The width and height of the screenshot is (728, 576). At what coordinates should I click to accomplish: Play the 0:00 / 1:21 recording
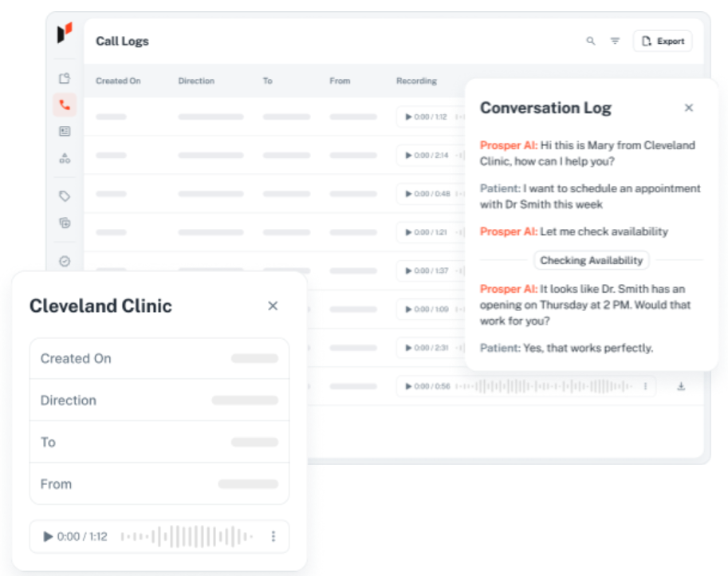[x=408, y=232]
